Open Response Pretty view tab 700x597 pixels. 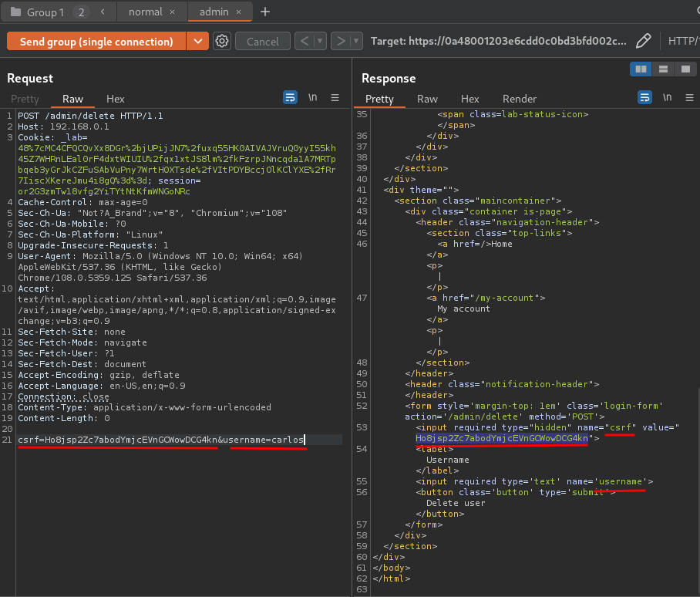click(379, 99)
